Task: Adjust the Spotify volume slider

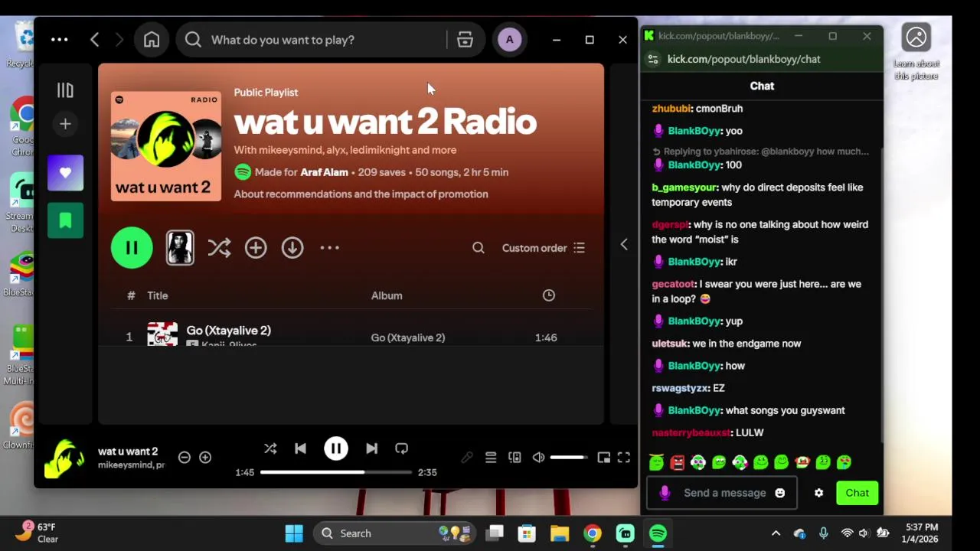Action: coord(569,458)
